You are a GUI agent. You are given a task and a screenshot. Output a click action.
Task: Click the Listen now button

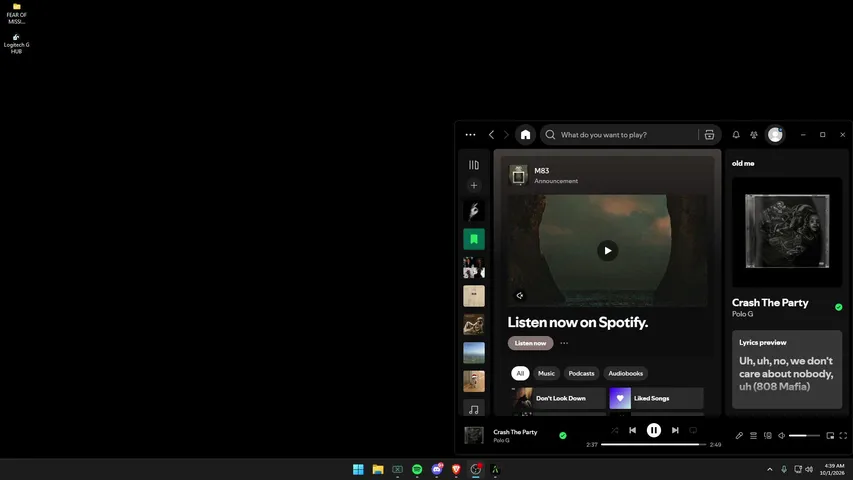pyautogui.click(x=530, y=343)
